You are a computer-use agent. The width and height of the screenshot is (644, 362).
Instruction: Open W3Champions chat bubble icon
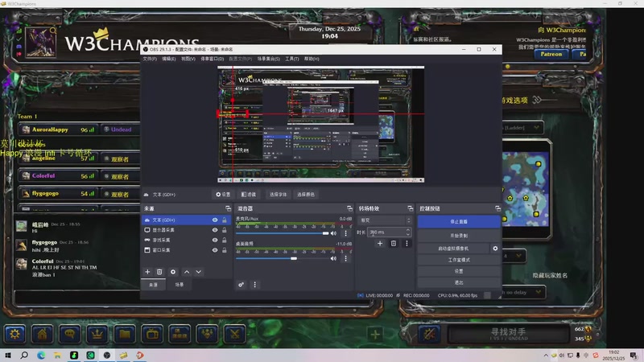point(70,334)
